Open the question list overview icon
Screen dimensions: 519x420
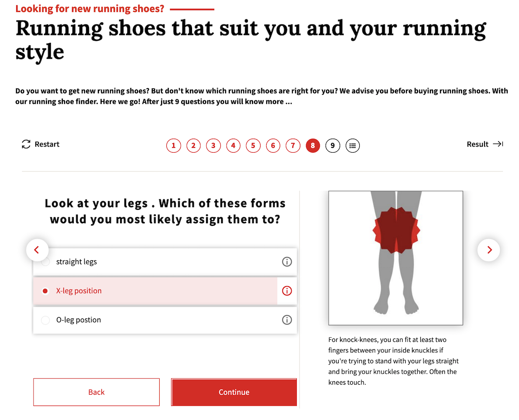click(353, 146)
